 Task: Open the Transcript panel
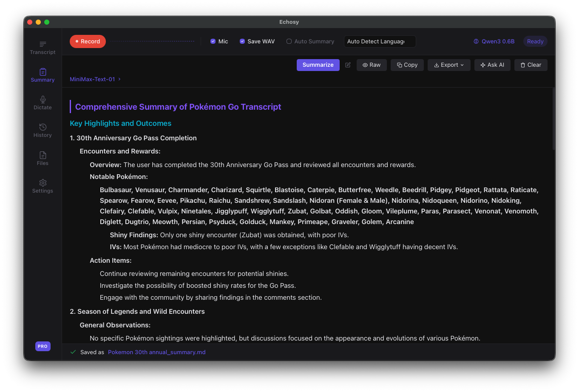pyautogui.click(x=43, y=47)
